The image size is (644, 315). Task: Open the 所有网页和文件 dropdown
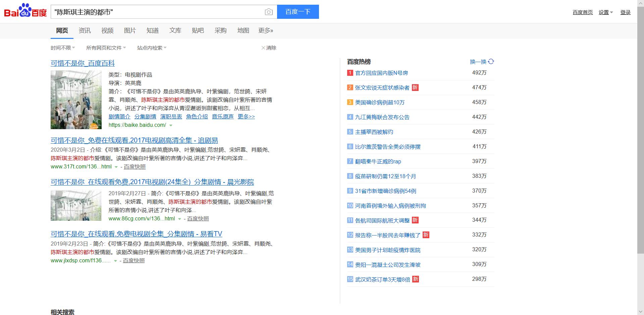pos(105,48)
